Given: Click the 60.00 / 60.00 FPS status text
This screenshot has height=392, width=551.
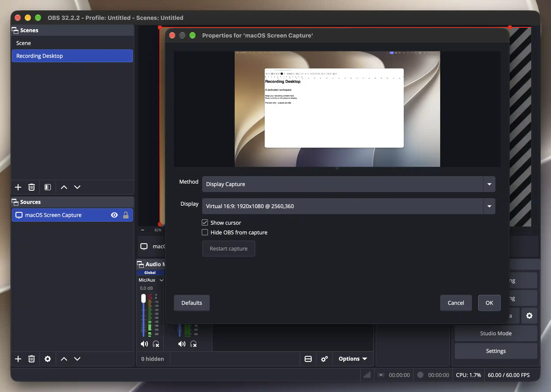Looking at the screenshot, I should [509, 375].
